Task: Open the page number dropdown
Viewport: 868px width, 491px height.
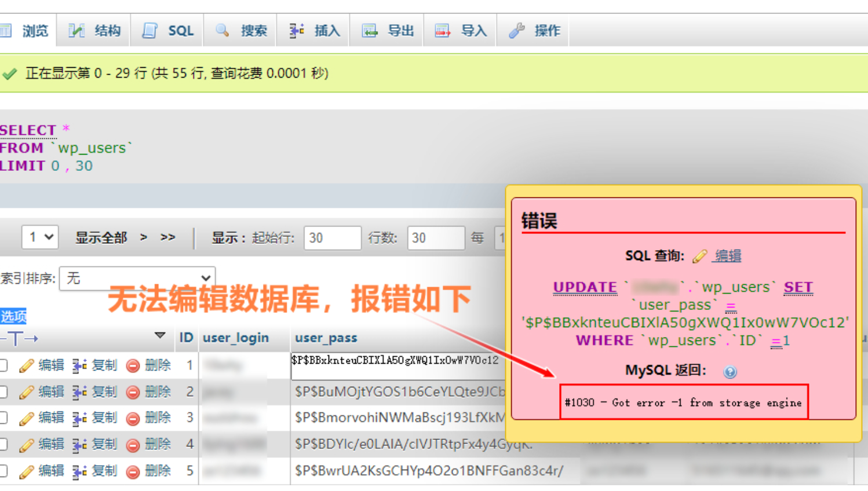Action: [40, 237]
